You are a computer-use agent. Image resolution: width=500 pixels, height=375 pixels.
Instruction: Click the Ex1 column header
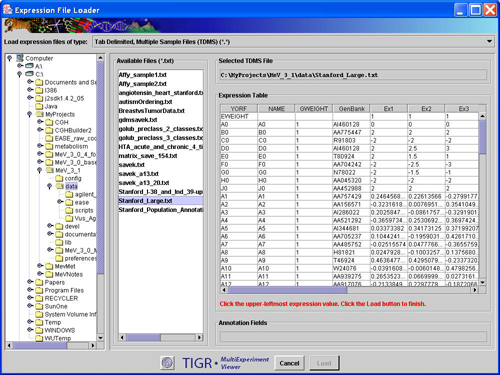(388, 109)
